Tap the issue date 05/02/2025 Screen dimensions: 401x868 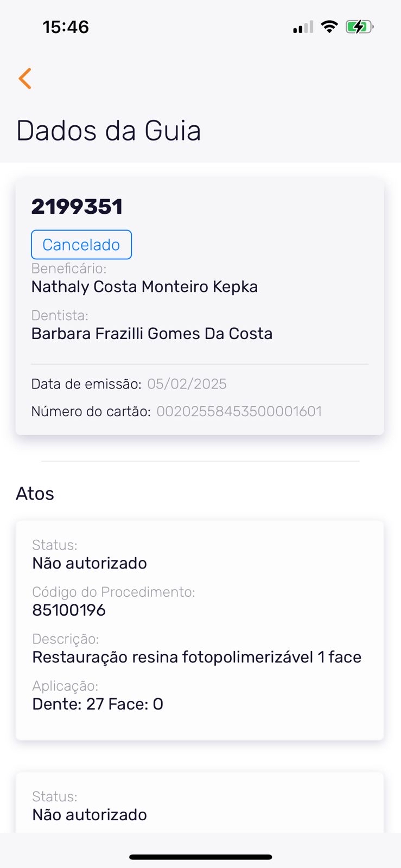pyautogui.click(x=187, y=384)
